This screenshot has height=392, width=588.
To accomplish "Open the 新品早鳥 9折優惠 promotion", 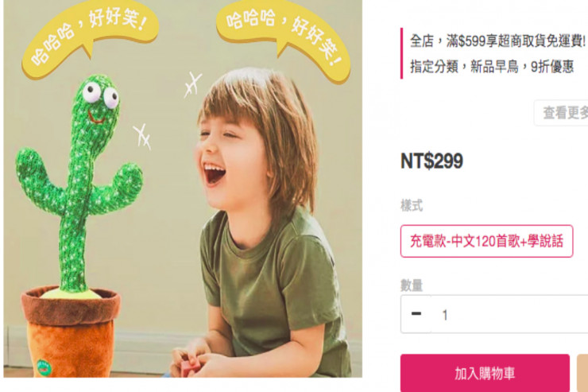I will point(492,67).
